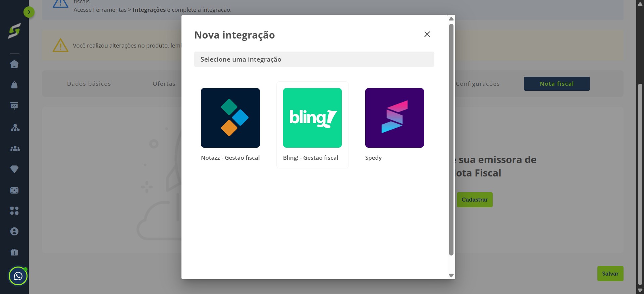Click the page scrollbar down arrow
The image size is (644, 294).
point(640,290)
